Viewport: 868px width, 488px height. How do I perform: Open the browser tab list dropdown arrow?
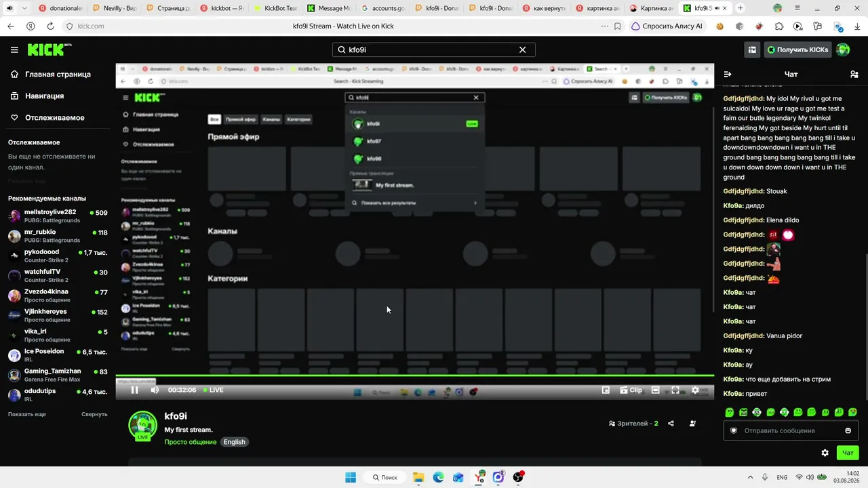pyautogui.click(x=24, y=8)
